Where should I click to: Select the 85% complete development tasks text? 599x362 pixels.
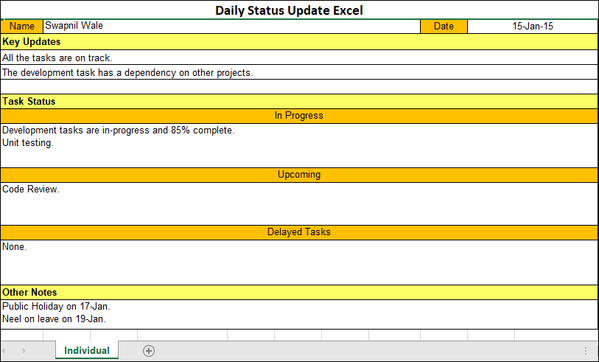[x=118, y=130]
